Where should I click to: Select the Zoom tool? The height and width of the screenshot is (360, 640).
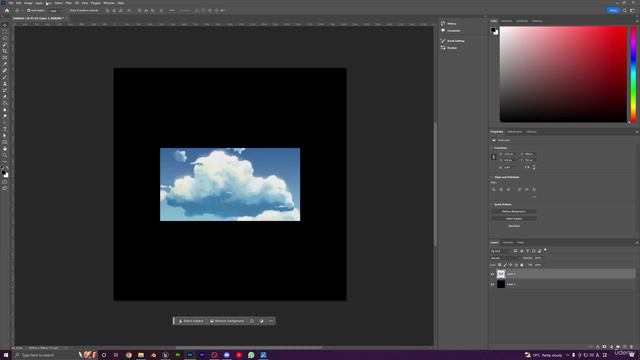tap(5, 155)
